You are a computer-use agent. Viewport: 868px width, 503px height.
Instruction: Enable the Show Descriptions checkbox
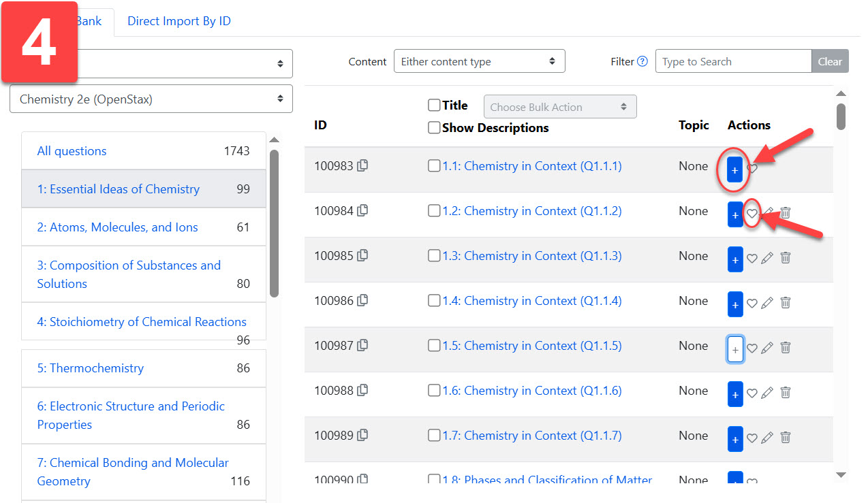pyautogui.click(x=434, y=127)
